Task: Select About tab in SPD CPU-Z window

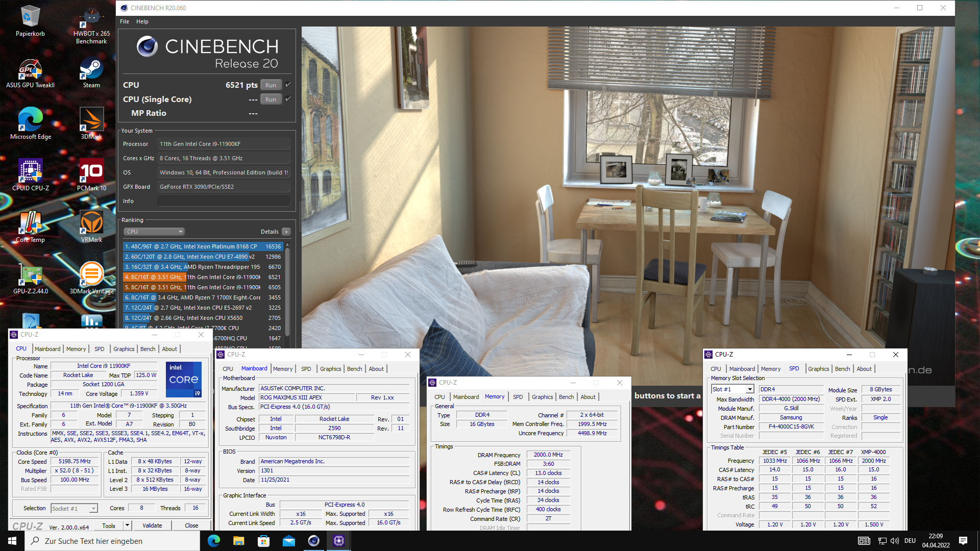Action: (864, 369)
